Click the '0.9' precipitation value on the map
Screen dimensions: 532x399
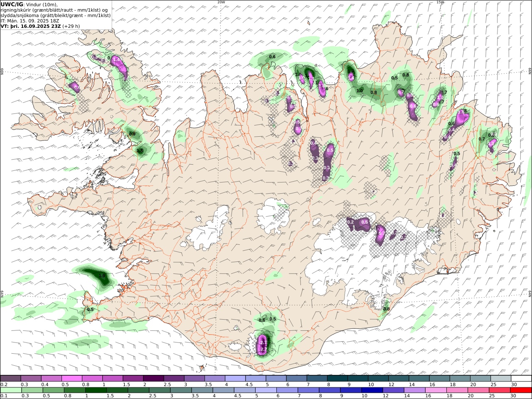point(132,134)
